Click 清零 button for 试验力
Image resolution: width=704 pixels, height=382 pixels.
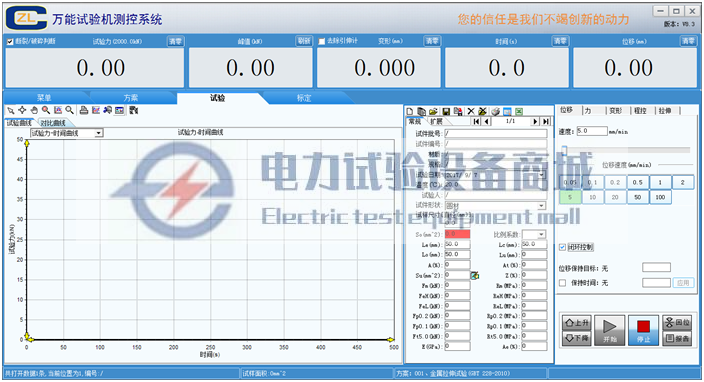tap(175, 41)
